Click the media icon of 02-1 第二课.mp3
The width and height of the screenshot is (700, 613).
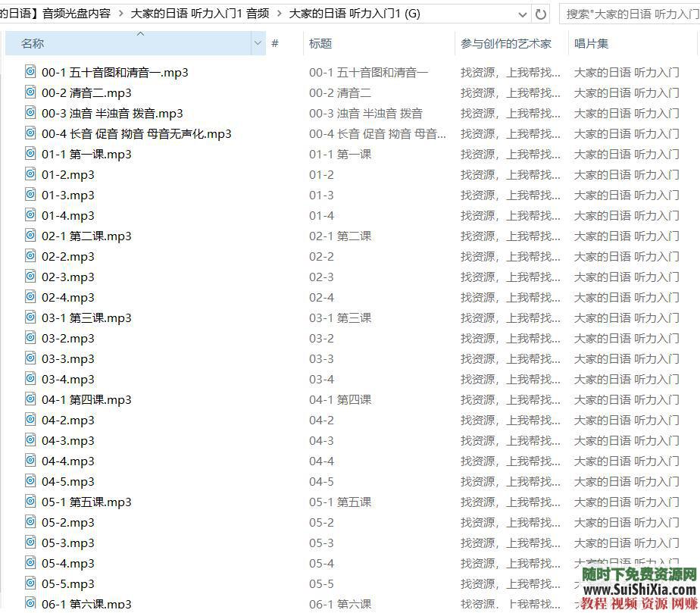[30, 236]
